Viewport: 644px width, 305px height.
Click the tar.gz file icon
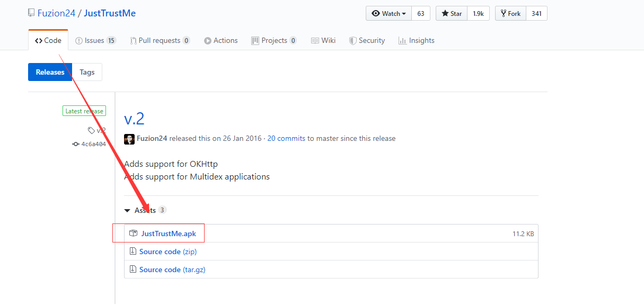click(133, 270)
